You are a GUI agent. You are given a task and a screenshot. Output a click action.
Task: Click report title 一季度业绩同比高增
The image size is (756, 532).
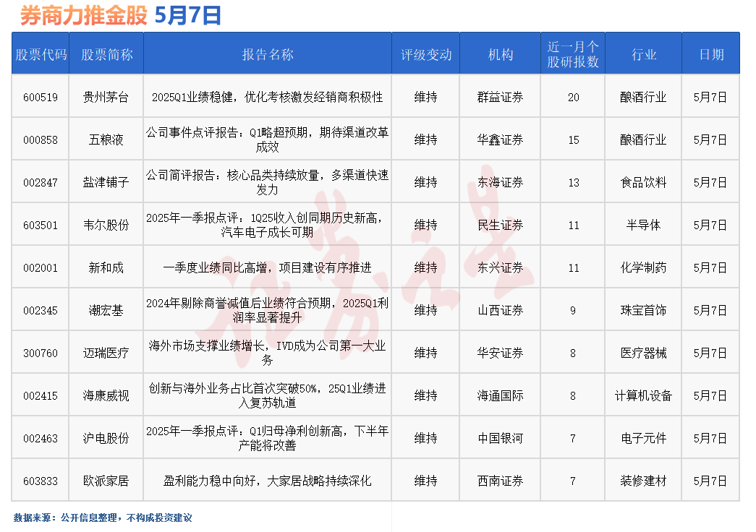[x=268, y=268]
